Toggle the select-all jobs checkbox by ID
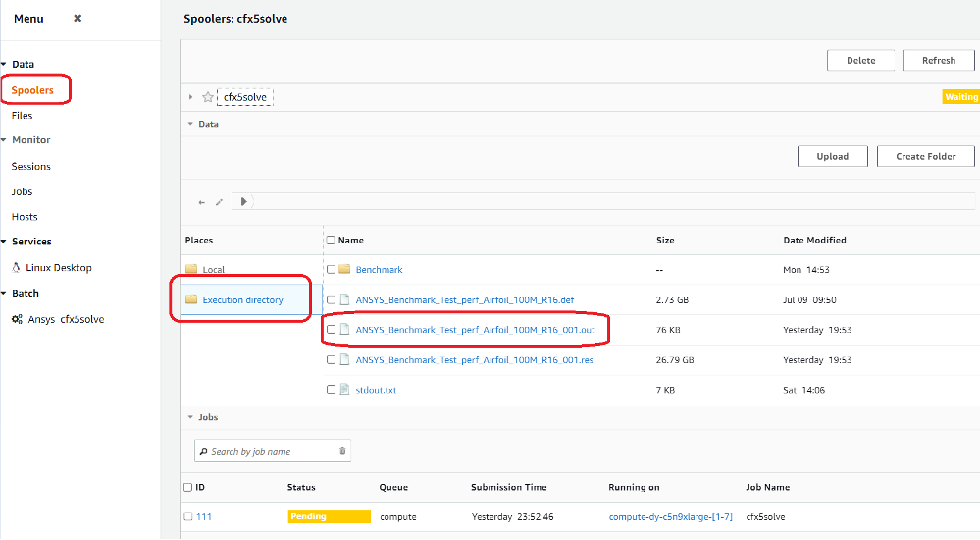Screen dimensions: 980x540 pyautogui.click(x=188, y=487)
